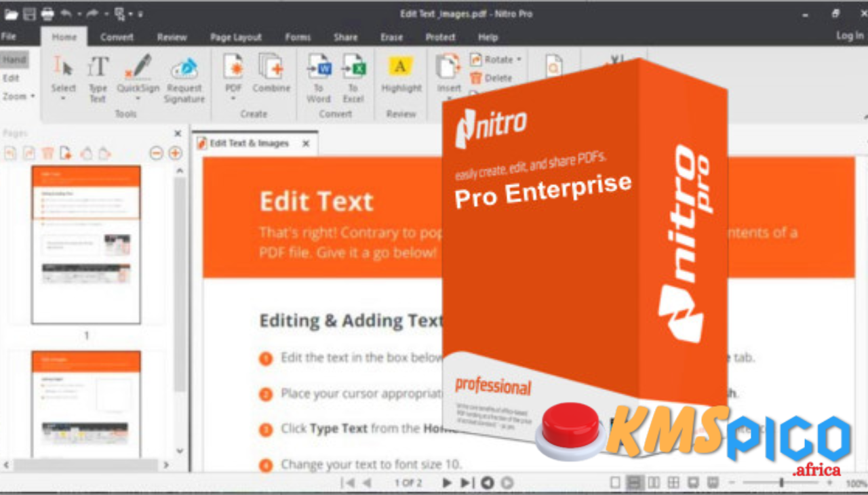
Task: Switch to facing continuous view
Action: point(673,483)
